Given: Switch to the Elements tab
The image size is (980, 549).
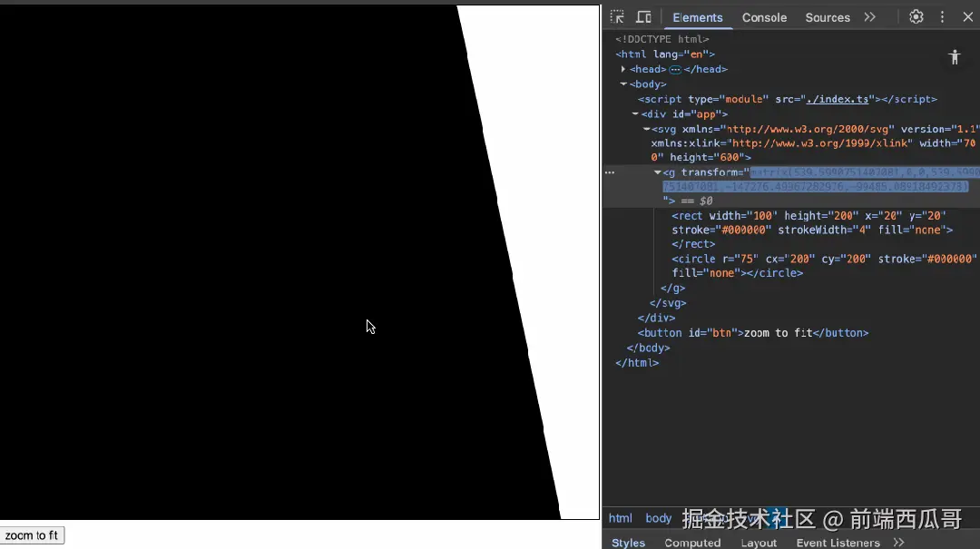Looking at the screenshot, I should pos(698,17).
